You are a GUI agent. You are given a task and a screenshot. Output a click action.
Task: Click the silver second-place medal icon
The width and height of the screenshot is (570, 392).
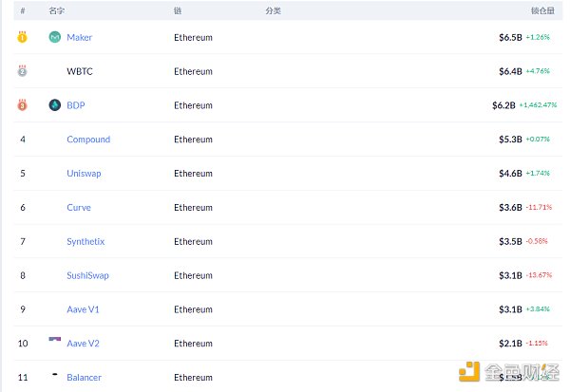(22, 71)
